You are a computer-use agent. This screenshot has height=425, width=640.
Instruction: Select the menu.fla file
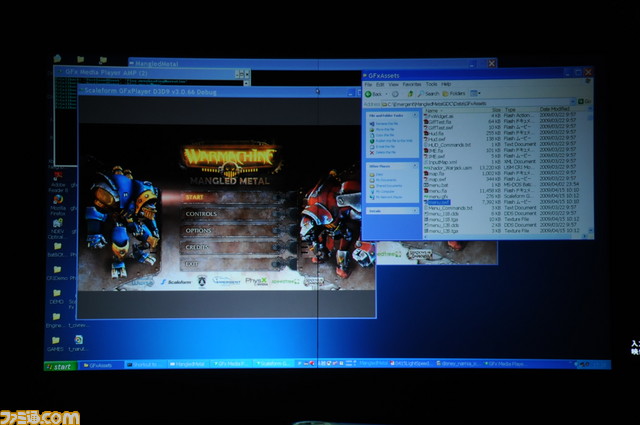pyautogui.click(x=436, y=191)
